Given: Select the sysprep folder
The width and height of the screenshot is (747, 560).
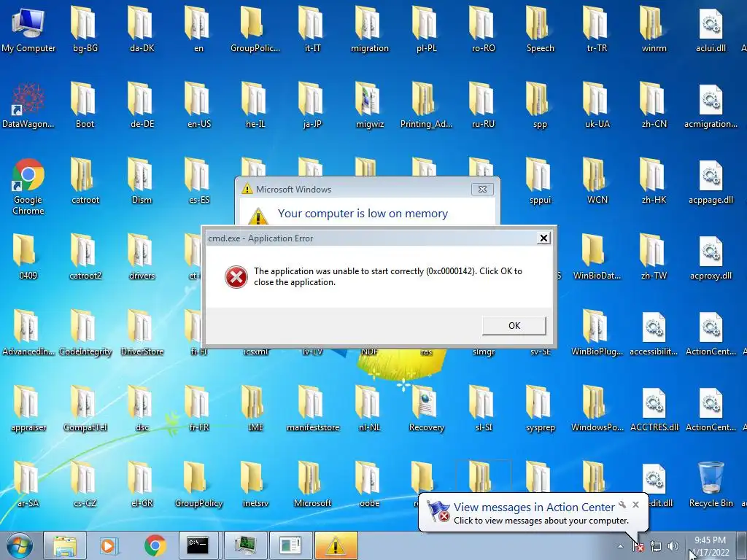Looking at the screenshot, I should point(541,408).
